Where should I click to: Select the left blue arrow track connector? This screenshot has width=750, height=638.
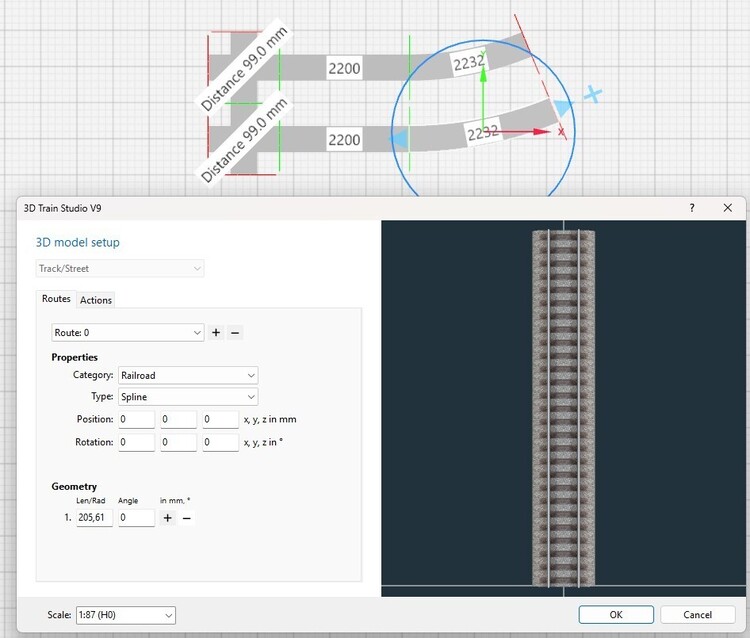[x=399, y=139]
